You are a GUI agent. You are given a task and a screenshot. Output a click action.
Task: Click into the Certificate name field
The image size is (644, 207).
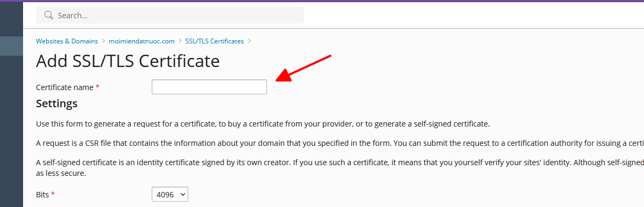209,87
